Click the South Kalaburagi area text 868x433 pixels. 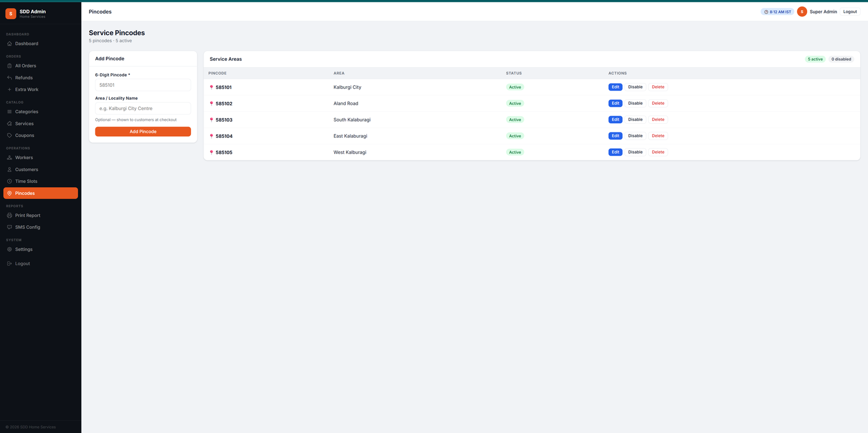point(352,120)
